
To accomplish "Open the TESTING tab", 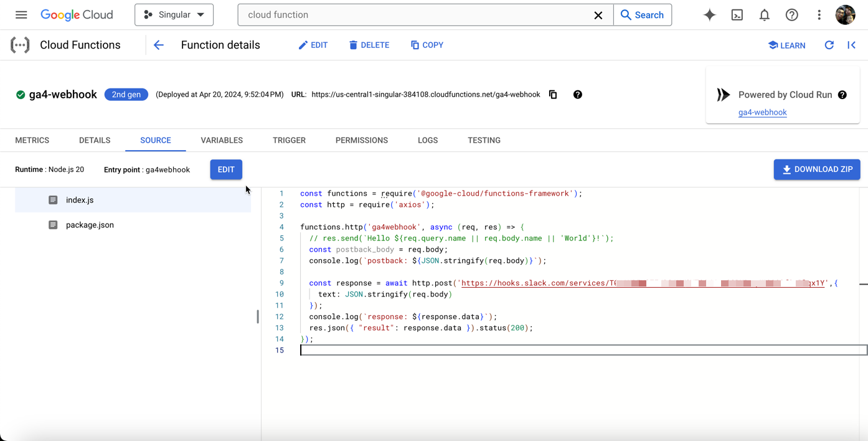I will pyautogui.click(x=484, y=140).
